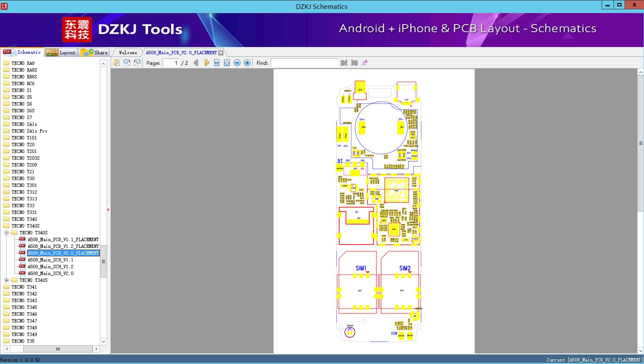Click the tree panel scroll down arrow
This screenshot has height=364, width=644.
pyautogui.click(x=103, y=342)
